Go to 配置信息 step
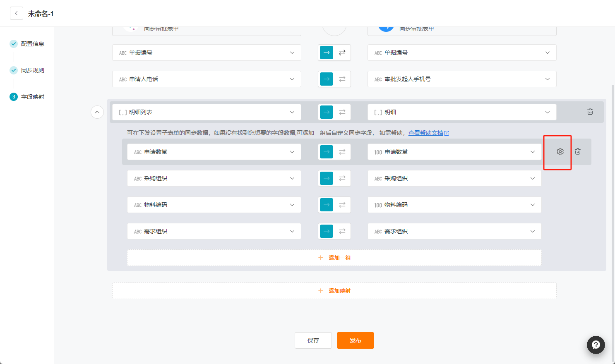 (27, 44)
